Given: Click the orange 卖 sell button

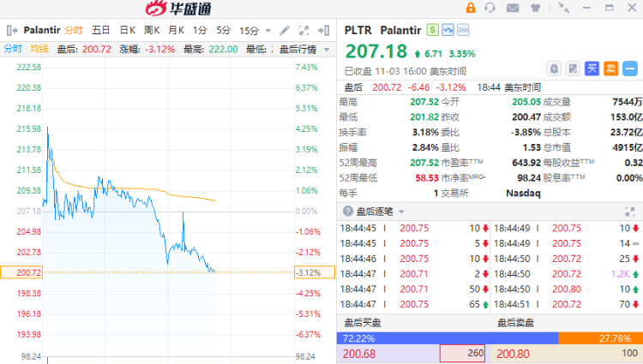Looking at the screenshot, I should pos(610,69).
